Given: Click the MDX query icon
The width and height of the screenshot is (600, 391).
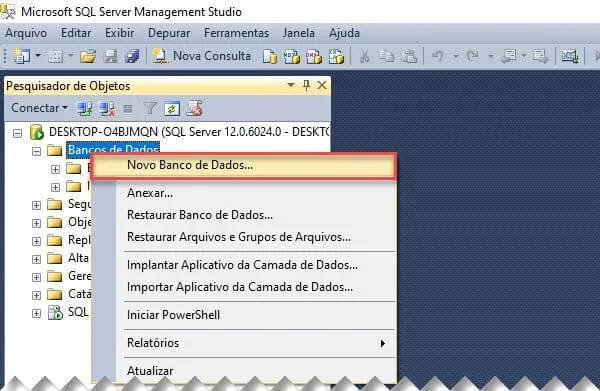Looking at the screenshot, I should coord(292,56).
